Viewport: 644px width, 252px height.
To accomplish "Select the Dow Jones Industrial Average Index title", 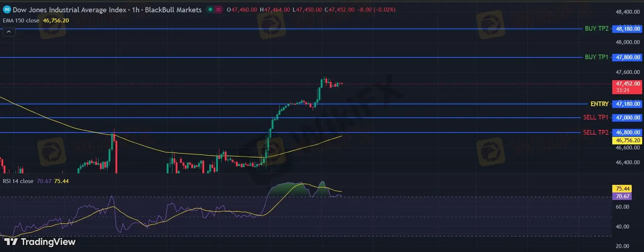I will (x=69, y=10).
